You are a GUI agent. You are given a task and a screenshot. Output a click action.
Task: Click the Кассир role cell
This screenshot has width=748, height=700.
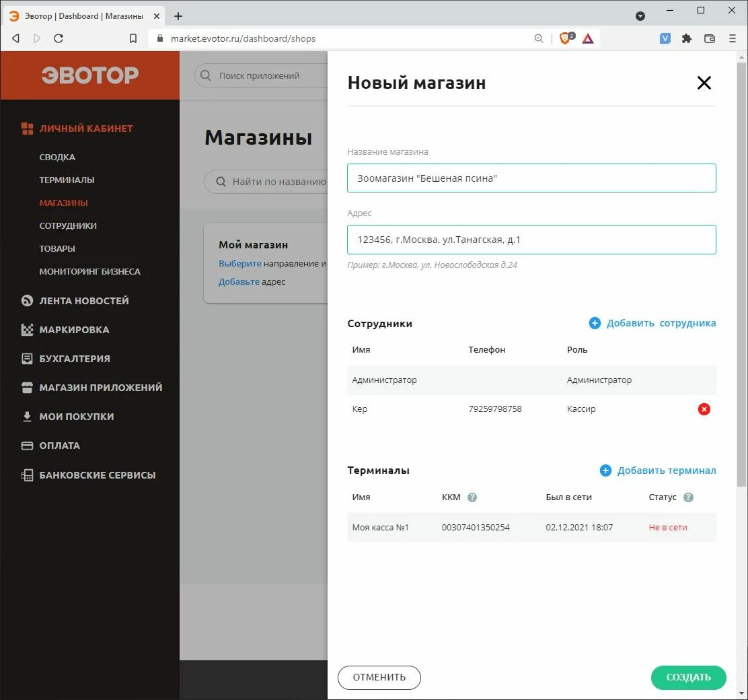581,409
